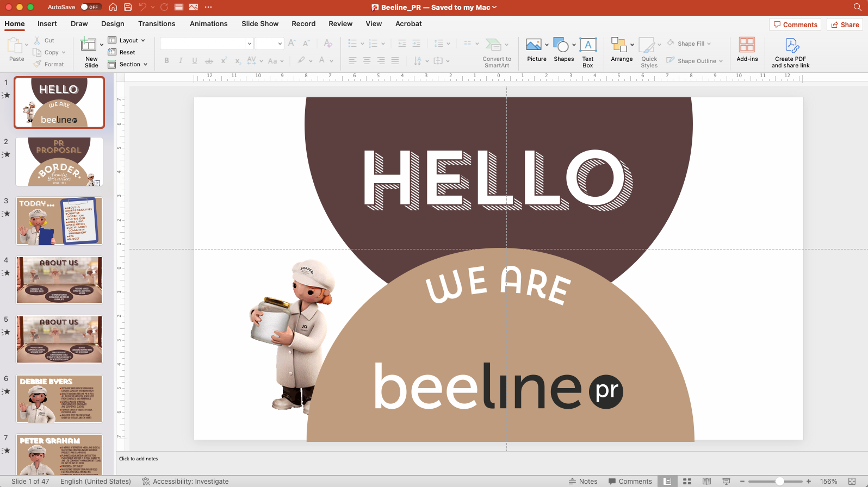Click the New Slide icon
This screenshot has height=487, width=868.
(88, 44)
